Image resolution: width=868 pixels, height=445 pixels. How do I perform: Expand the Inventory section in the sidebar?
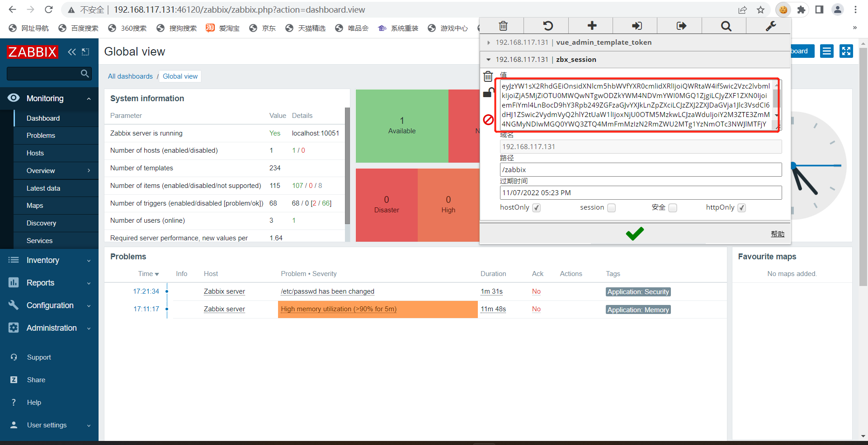pos(43,260)
